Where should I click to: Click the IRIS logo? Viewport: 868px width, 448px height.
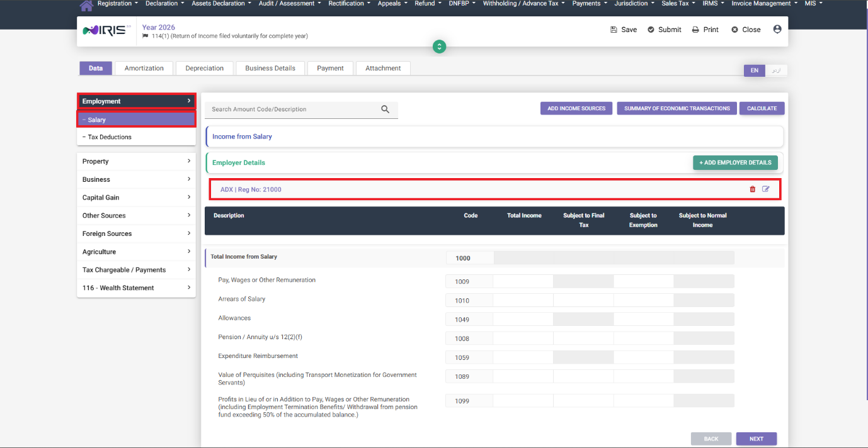tap(107, 30)
